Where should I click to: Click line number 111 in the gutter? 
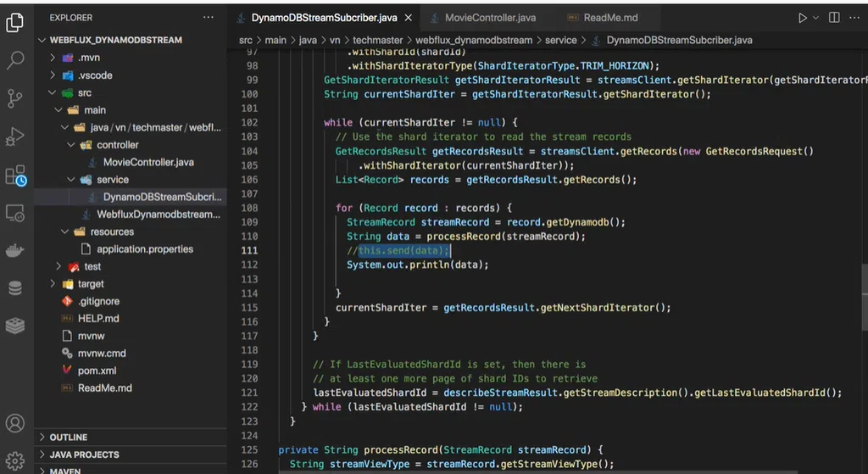tap(250, 250)
